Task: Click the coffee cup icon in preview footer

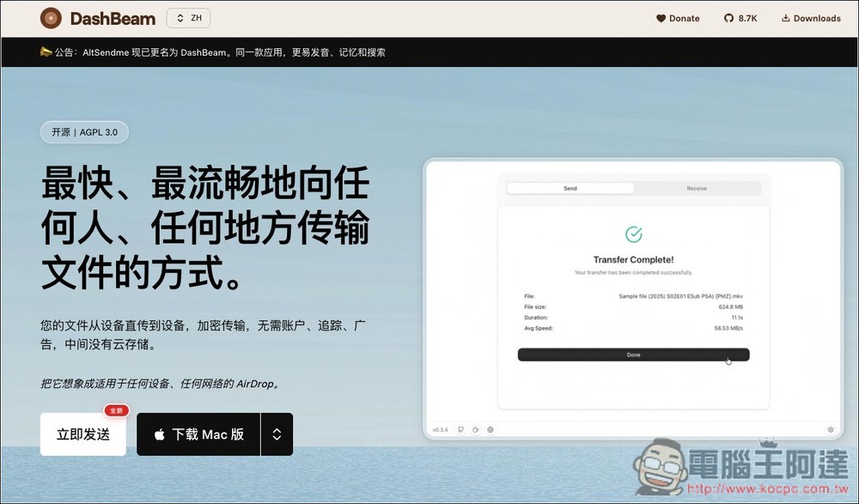Action: (476, 429)
